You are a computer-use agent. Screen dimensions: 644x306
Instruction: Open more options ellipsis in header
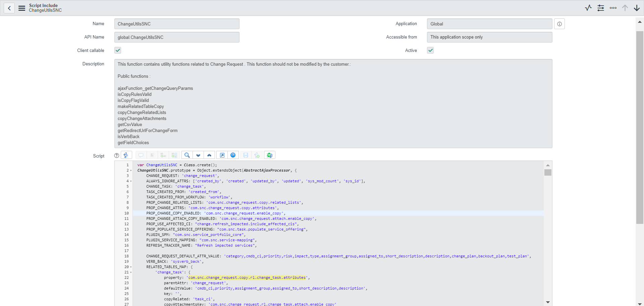613,8
